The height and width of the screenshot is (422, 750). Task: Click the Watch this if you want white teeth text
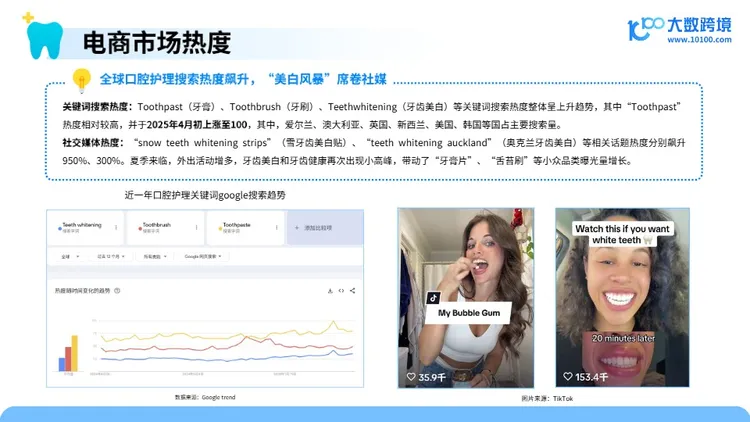point(622,234)
